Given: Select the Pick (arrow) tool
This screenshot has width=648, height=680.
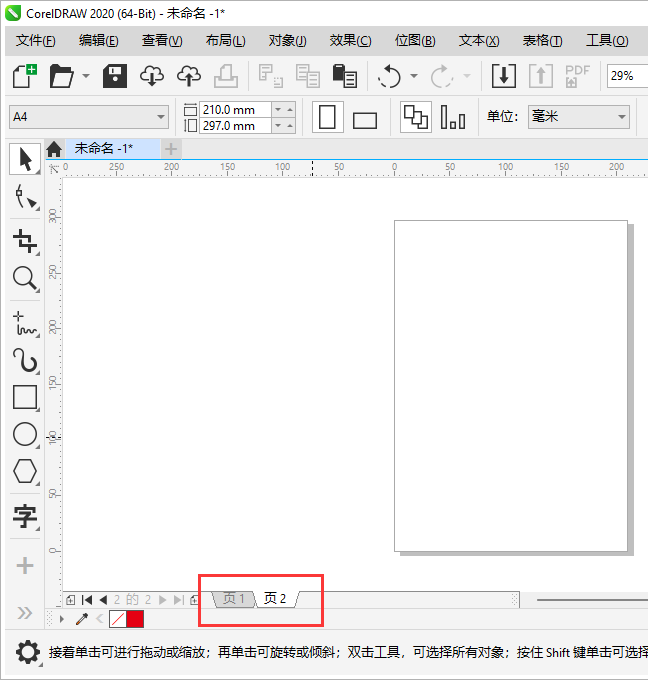Looking at the screenshot, I should pos(25,158).
